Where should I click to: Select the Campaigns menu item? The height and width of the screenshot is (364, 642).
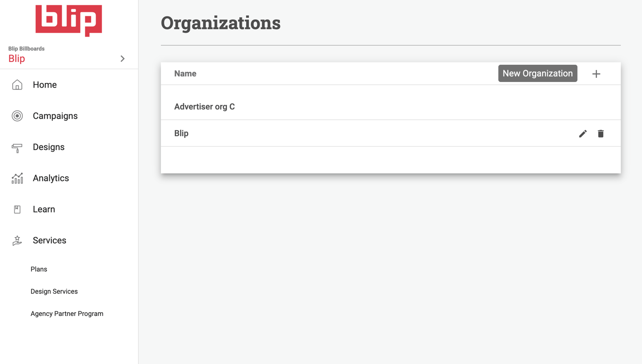[55, 116]
